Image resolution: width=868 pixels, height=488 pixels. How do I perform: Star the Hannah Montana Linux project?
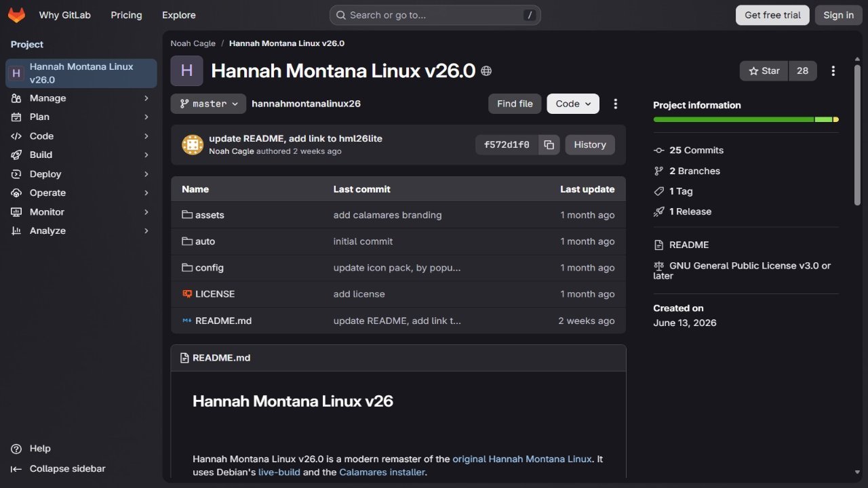764,70
